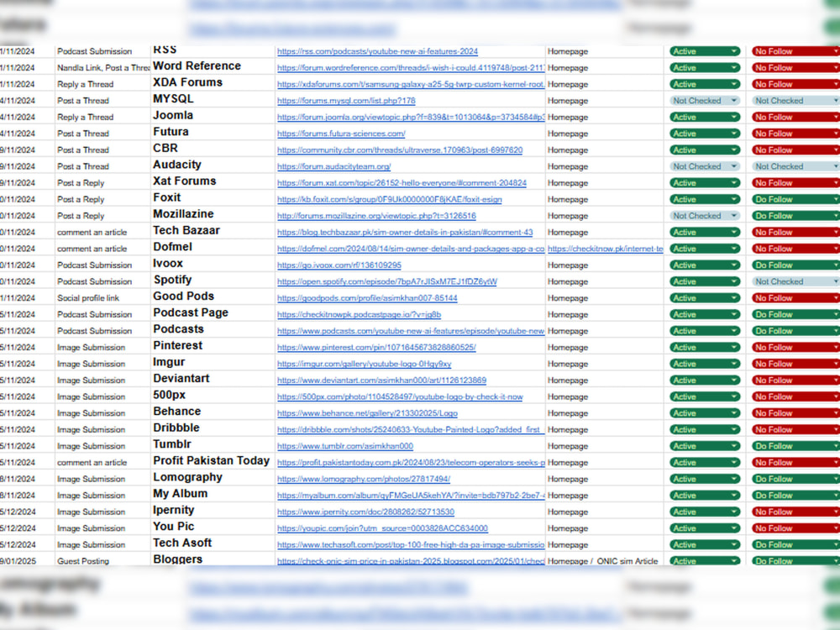Open the Active status dropdown for Foxit
Viewport: 840px width, 630px height.
coord(705,200)
